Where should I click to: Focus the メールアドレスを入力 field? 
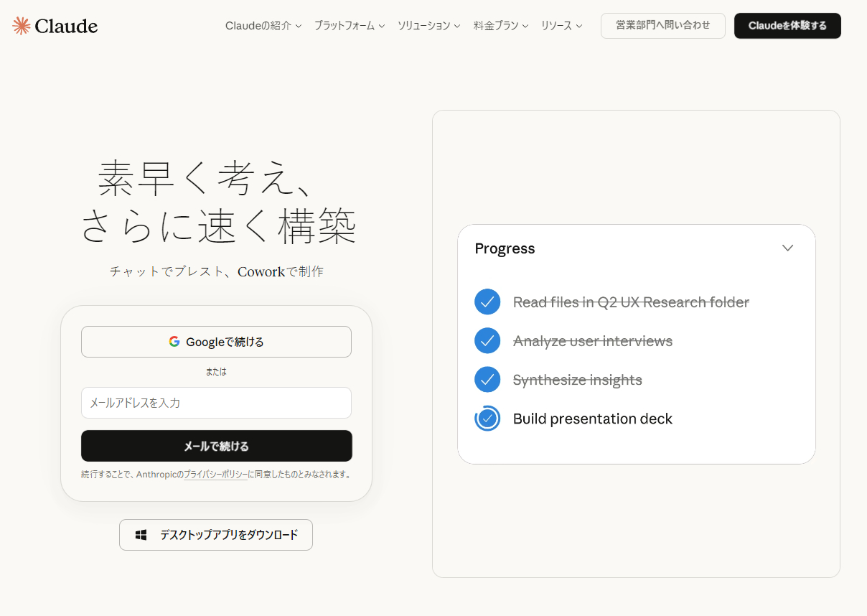(216, 403)
